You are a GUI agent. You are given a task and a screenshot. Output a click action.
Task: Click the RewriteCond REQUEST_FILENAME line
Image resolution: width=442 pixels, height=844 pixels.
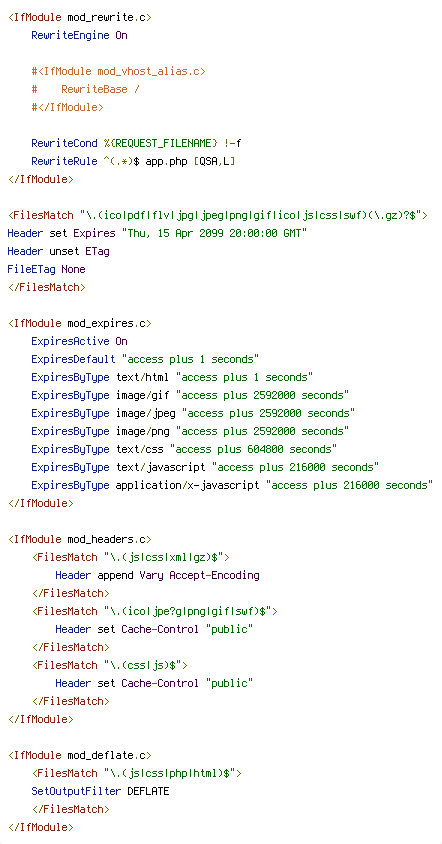point(136,144)
